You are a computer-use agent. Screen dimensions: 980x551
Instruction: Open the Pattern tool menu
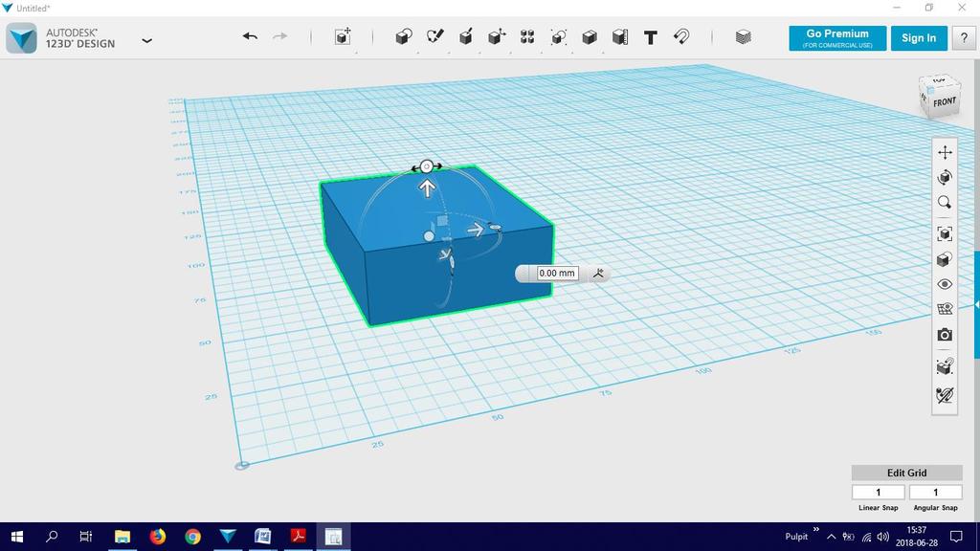coord(527,37)
